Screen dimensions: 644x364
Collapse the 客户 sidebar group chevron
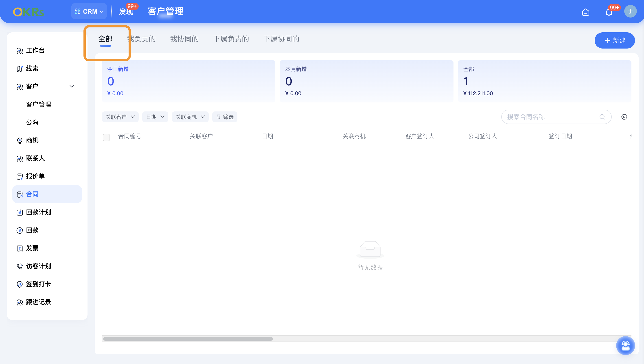(72, 86)
